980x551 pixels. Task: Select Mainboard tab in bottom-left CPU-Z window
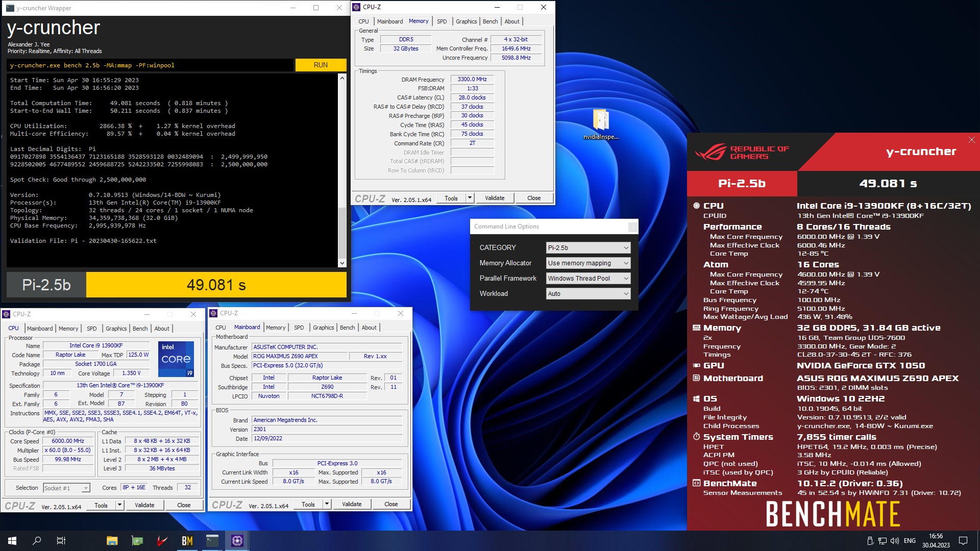pyautogui.click(x=40, y=329)
